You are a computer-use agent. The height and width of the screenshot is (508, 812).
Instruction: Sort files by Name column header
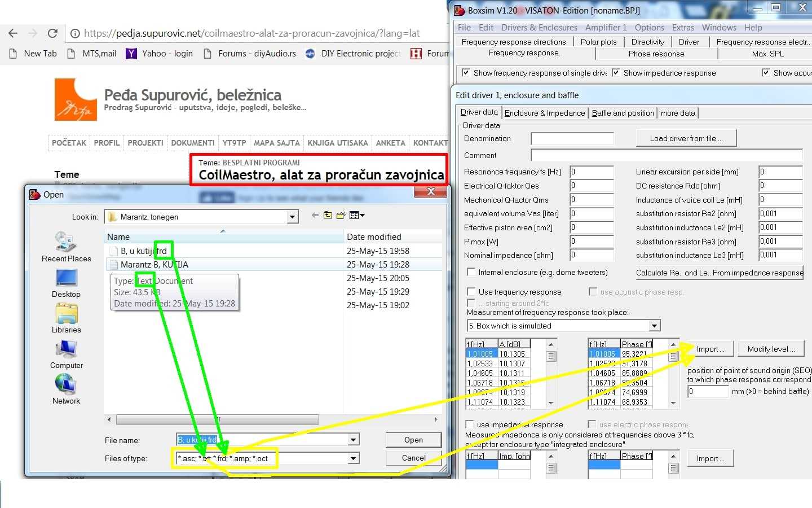(223, 237)
